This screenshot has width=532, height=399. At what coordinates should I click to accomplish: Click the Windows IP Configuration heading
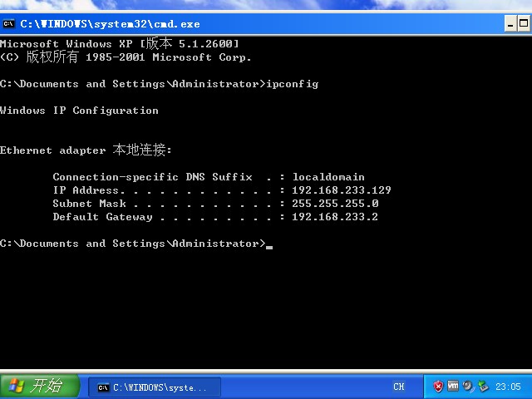click(79, 111)
